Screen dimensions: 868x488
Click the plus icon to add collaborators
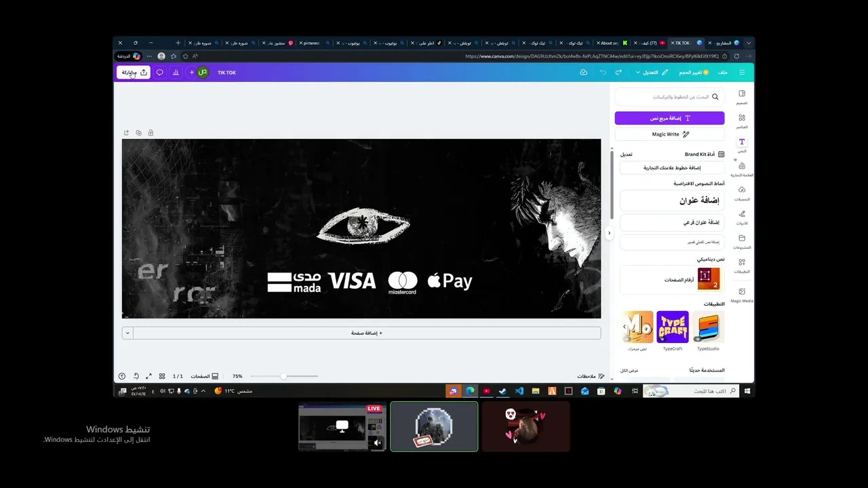[192, 73]
